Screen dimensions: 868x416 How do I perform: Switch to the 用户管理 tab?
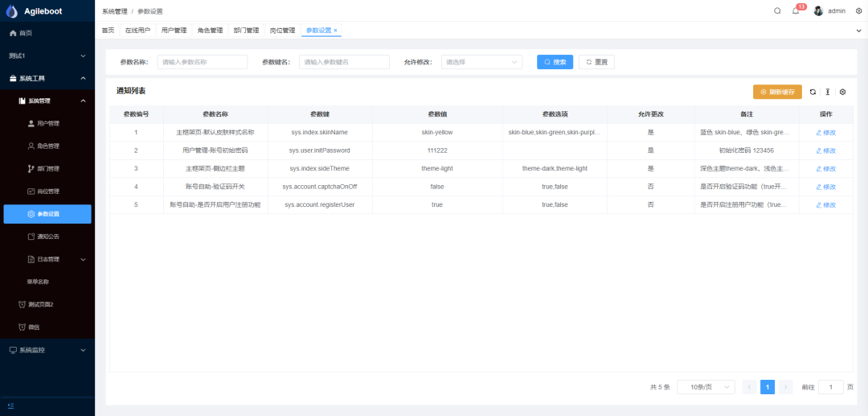[x=174, y=31]
